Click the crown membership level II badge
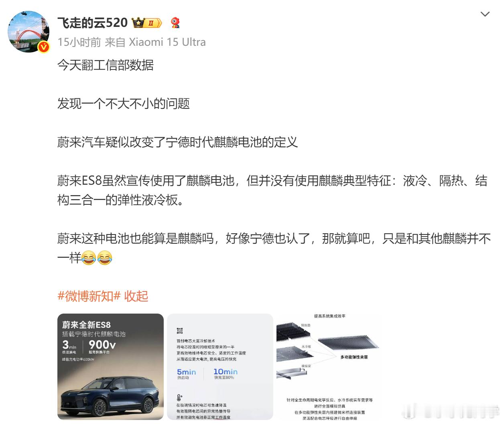This screenshot has width=504, height=424. pos(147,23)
